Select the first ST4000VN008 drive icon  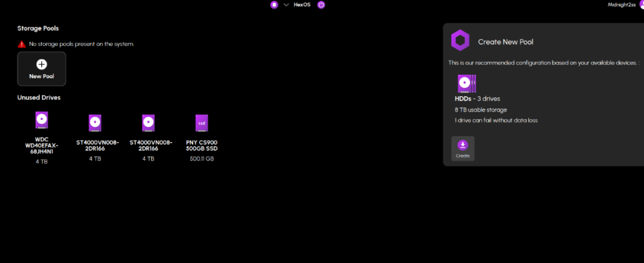tap(95, 122)
